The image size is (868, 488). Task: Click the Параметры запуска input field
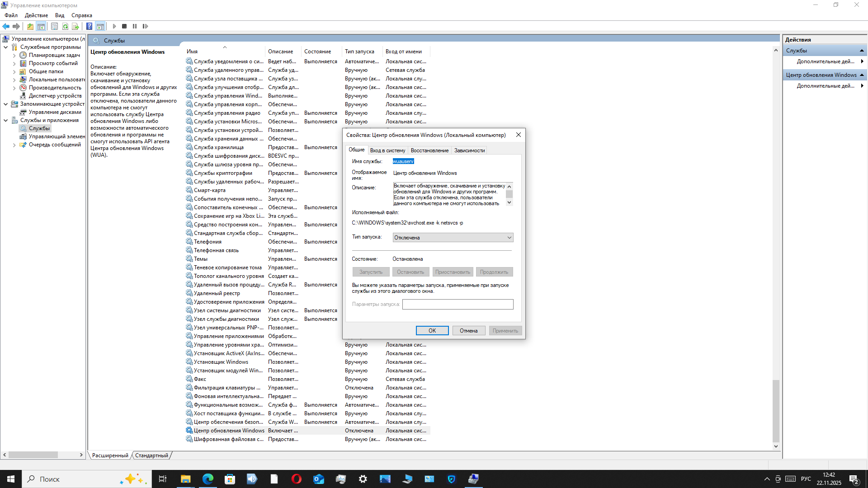[458, 304]
